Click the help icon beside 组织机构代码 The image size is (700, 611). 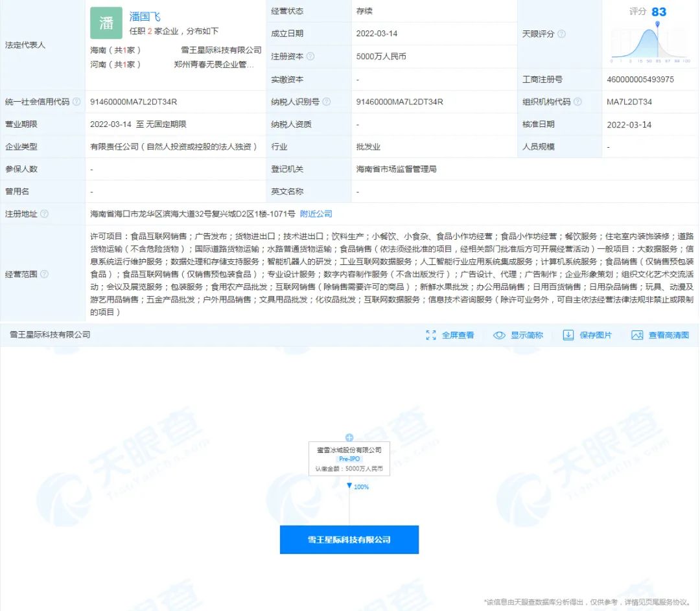click(x=577, y=102)
